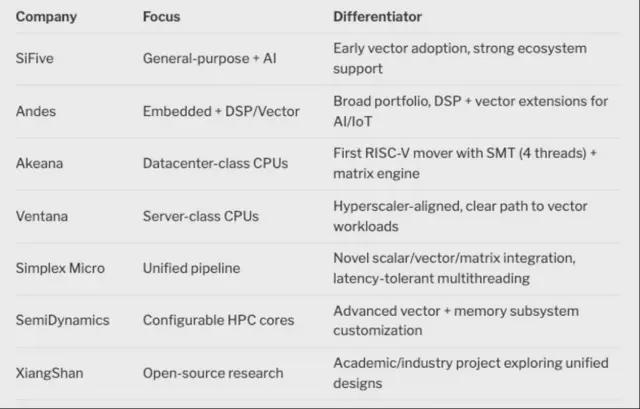Select the XiangShan company cell

50,372
